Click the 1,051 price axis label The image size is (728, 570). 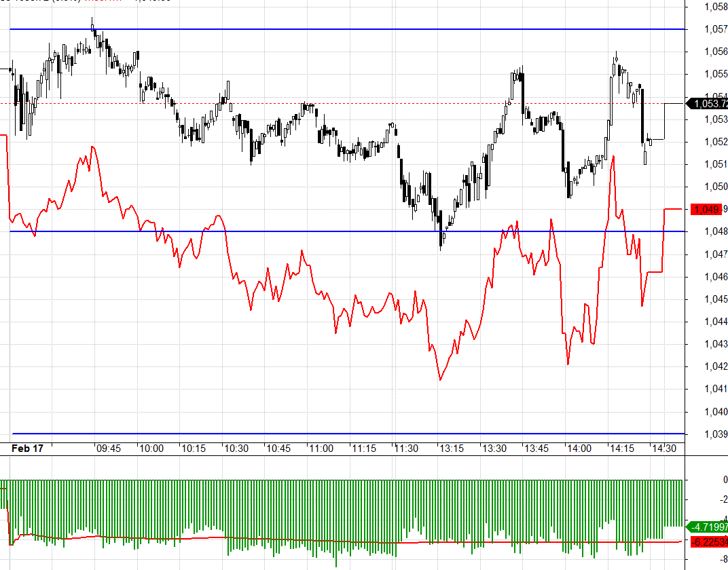pos(716,164)
